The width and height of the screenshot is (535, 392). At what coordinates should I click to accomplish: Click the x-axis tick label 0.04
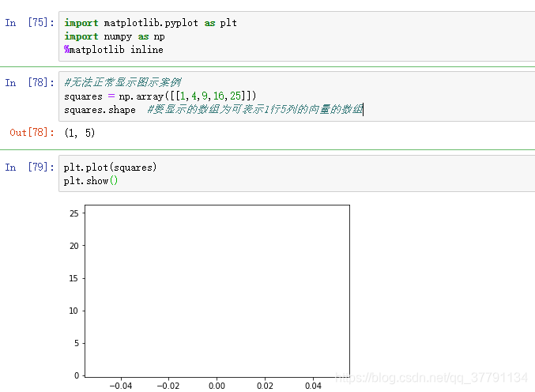pyautogui.click(x=313, y=386)
